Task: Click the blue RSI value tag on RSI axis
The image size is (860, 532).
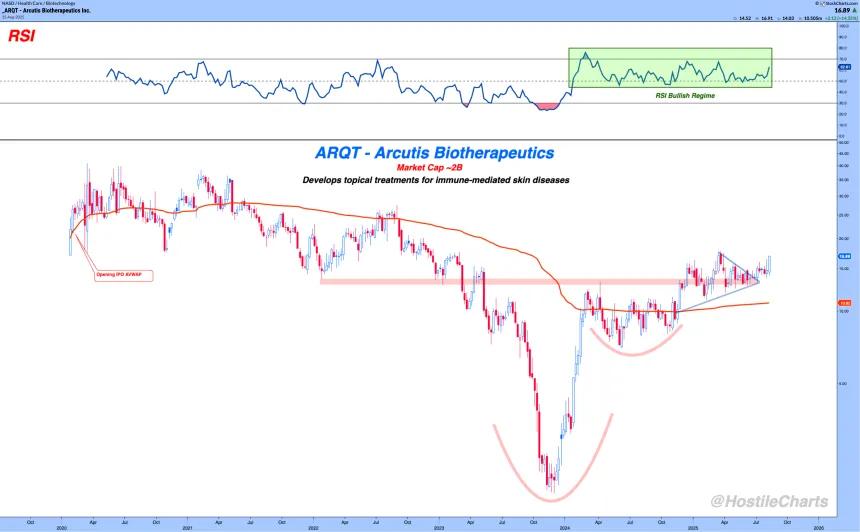Action: 845,67
